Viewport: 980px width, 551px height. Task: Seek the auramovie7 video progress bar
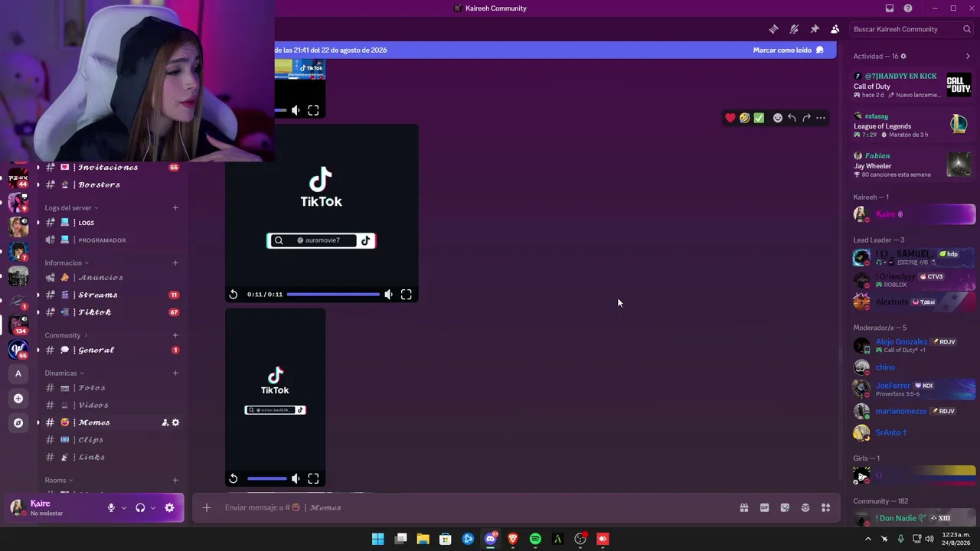click(x=333, y=295)
